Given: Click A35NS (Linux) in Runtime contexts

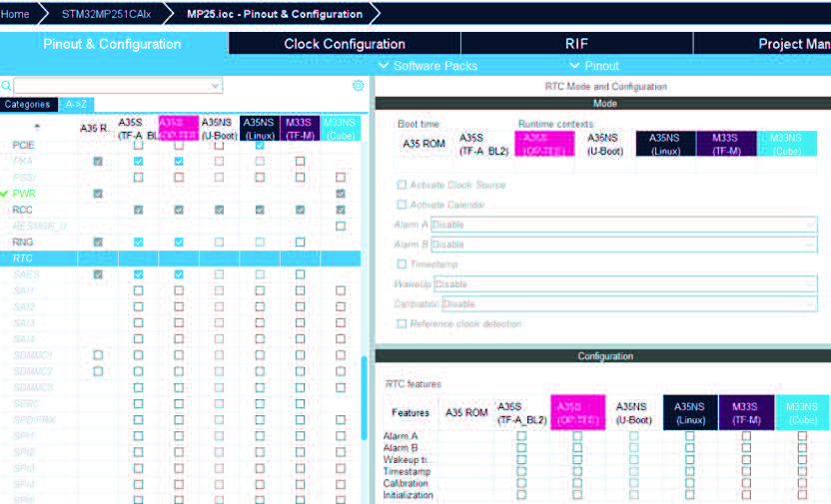Looking at the screenshot, I should (665, 144).
